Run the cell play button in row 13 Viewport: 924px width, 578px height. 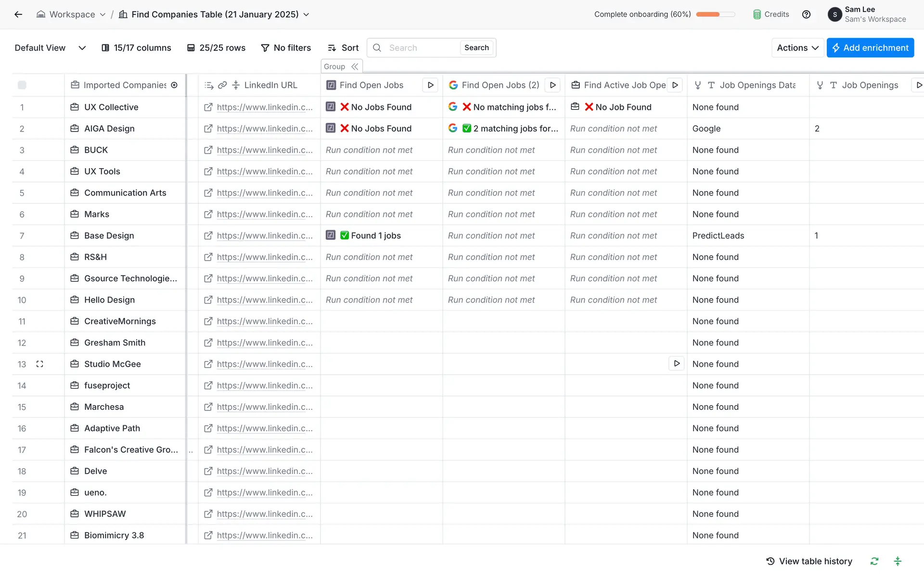pos(676,364)
